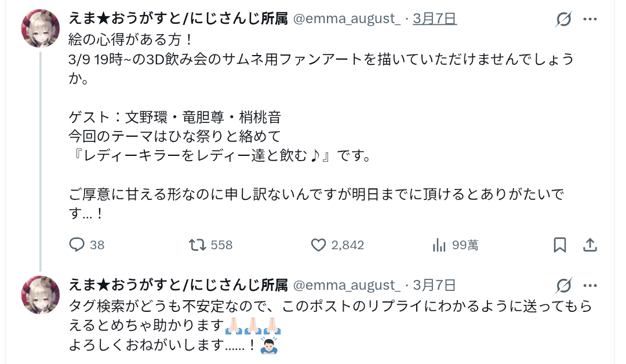Repost the first tweet with 558 reposts
Screen dimensions: 626x364
pos(210,245)
